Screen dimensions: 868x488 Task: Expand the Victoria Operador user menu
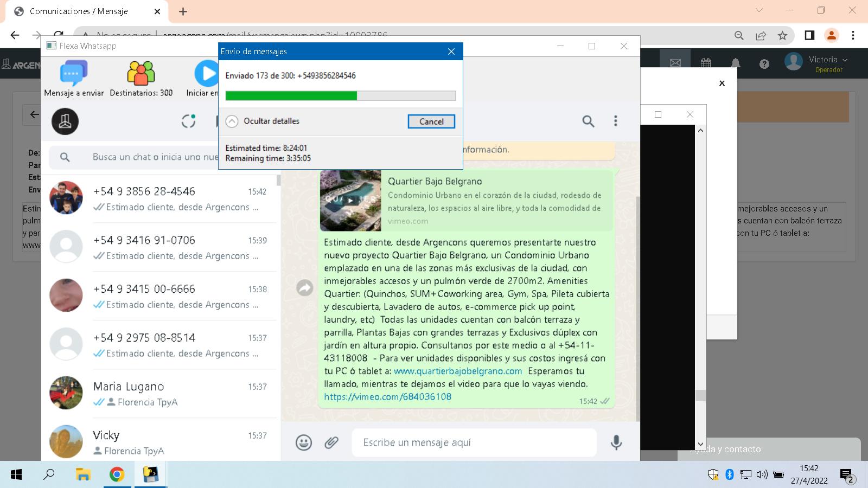(816, 63)
